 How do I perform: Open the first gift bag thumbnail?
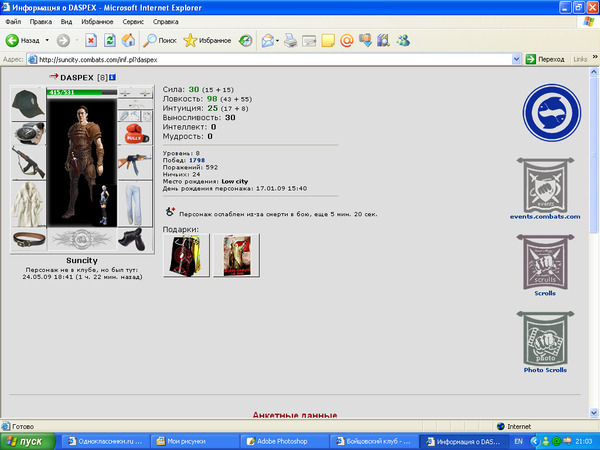pos(186,255)
